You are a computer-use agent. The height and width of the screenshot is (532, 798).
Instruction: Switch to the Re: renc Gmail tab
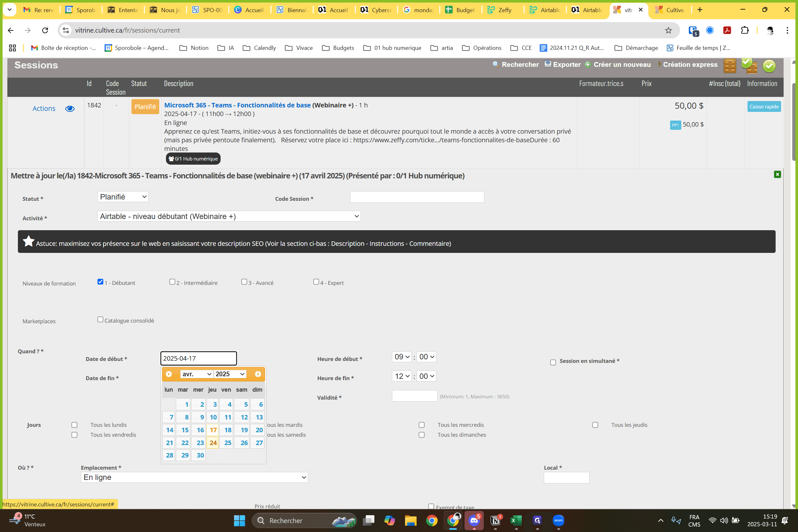pyautogui.click(x=39, y=10)
